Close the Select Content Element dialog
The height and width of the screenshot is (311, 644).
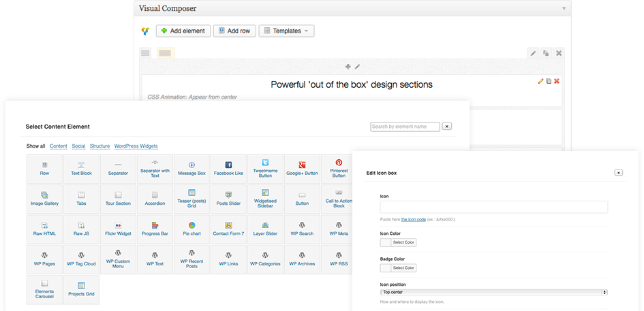point(447,127)
